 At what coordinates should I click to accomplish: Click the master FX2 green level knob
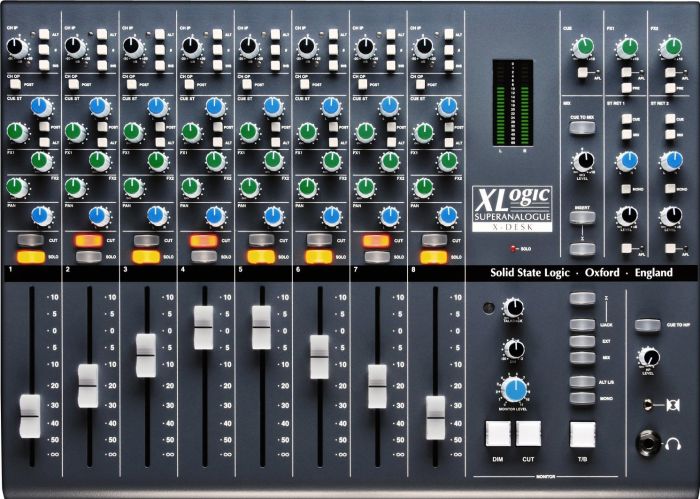tap(671, 47)
